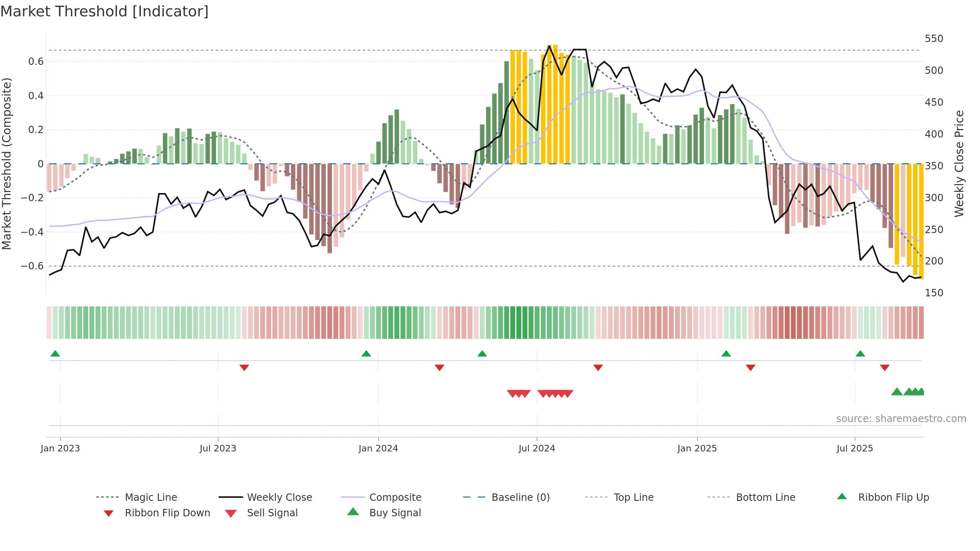Viewport: 980px width, 551px height.
Task: Click the −0.4 tick on left axis
Action: click(x=32, y=232)
